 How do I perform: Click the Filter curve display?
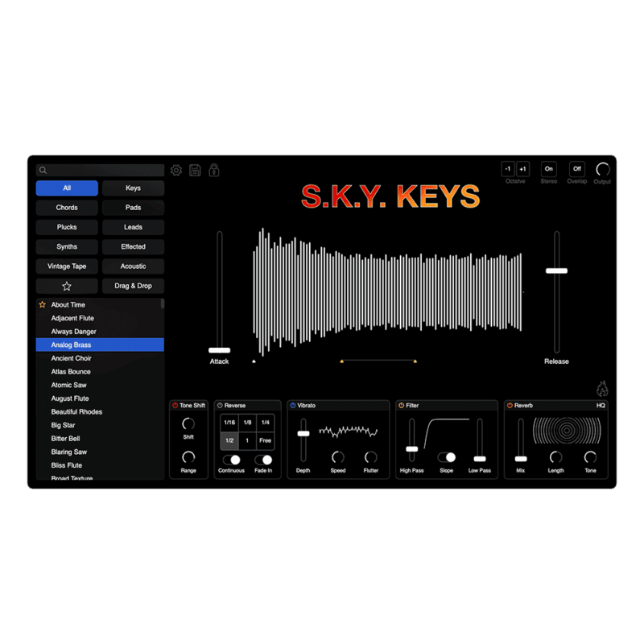coord(447,433)
